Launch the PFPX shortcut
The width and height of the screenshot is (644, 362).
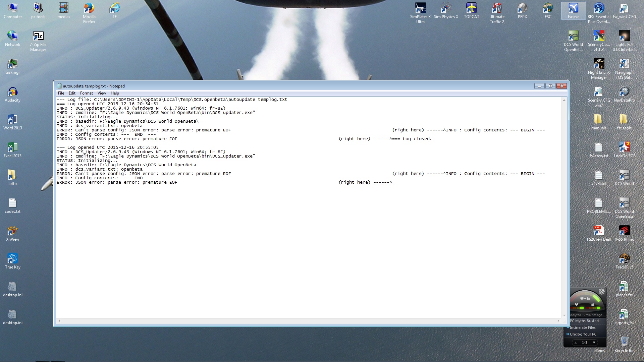[x=522, y=11]
